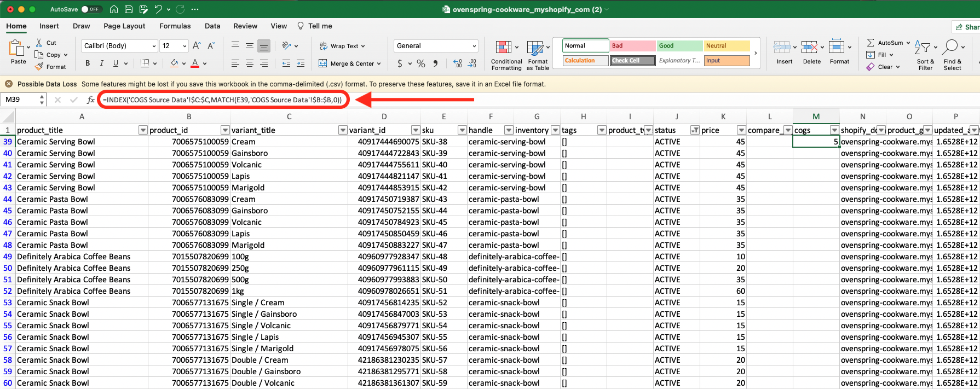Screen dimensions: 980x389
Task: Toggle Bold formatting
Action: [x=88, y=63]
